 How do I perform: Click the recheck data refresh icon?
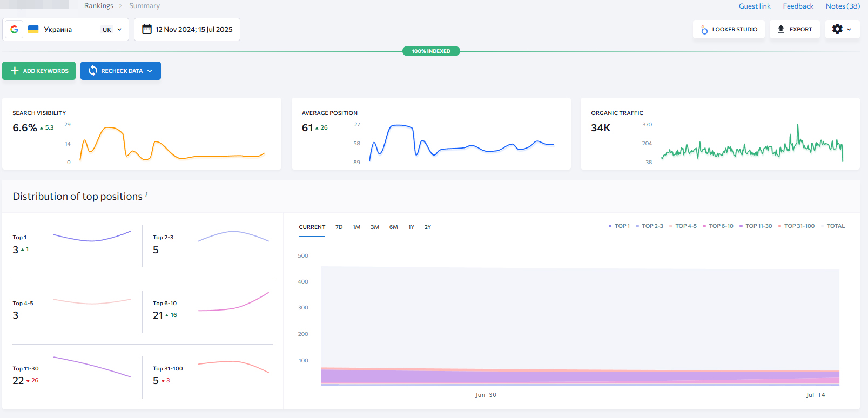pos(93,71)
